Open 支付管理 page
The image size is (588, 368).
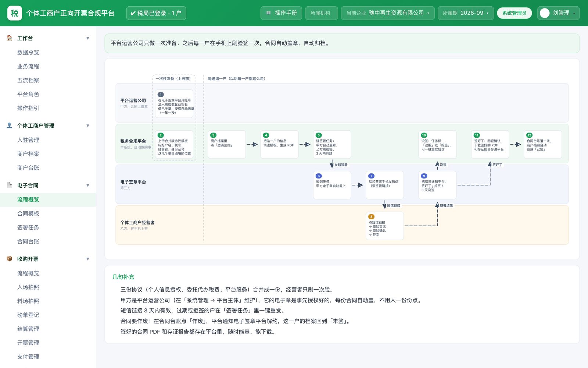click(48, 357)
